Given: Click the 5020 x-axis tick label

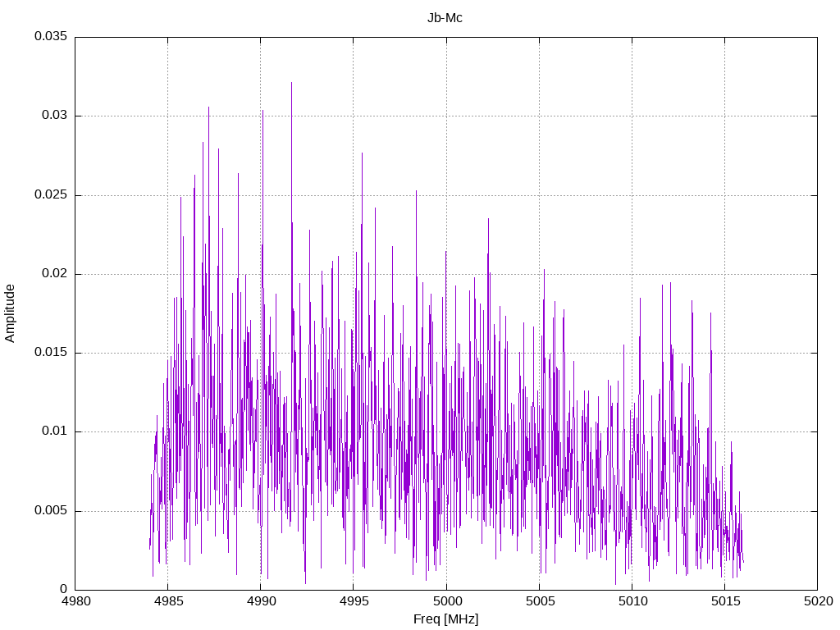Looking at the screenshot, I should [818, 601].
